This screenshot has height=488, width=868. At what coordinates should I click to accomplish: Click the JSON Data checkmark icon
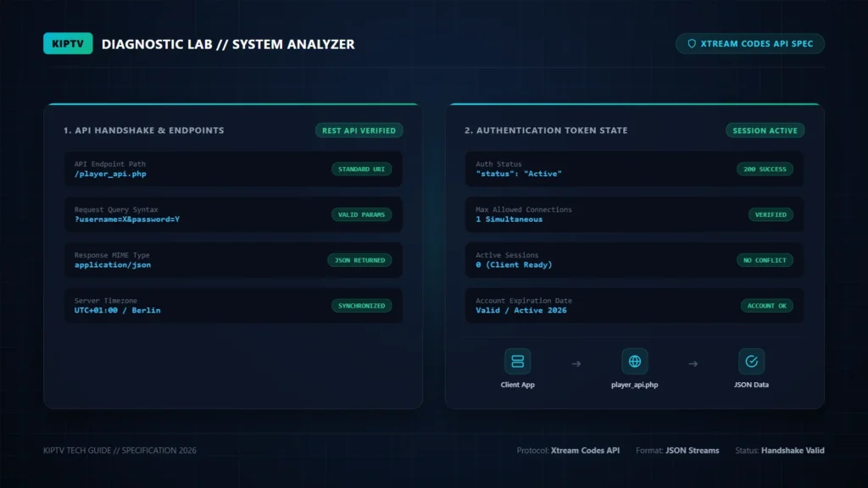pos(751,361)
